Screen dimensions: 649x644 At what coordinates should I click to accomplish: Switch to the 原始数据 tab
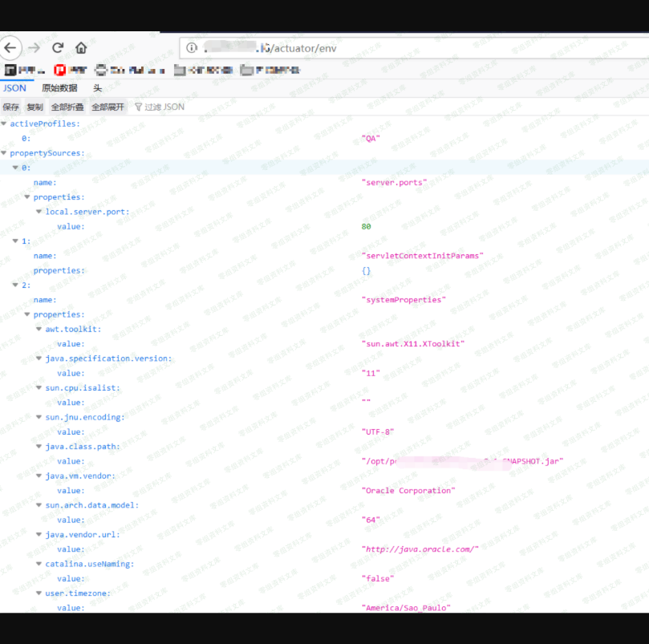[x=59, y=88]
